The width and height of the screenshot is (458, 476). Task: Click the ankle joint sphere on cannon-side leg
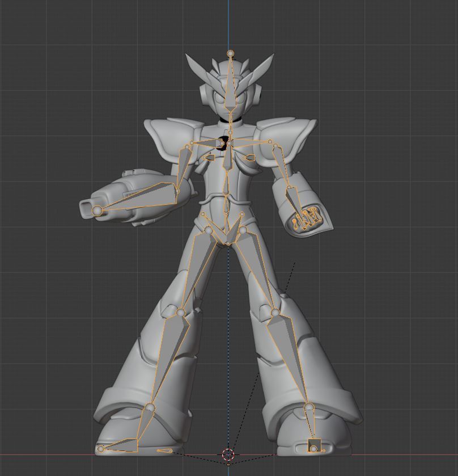coord(150,407)
